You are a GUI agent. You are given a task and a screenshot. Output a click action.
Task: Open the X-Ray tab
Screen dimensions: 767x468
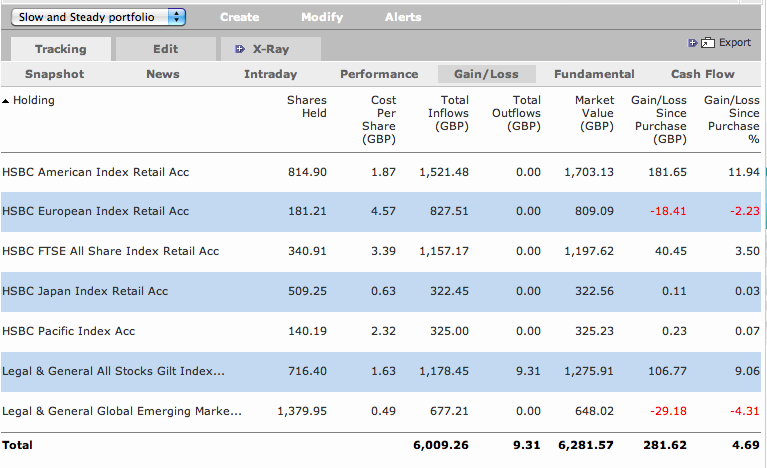point(271,49)
